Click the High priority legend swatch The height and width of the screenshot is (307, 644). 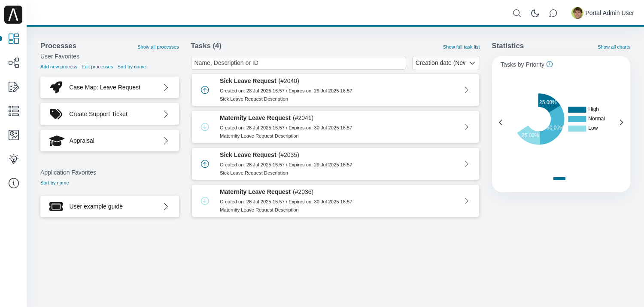click(x=577, y=110)
